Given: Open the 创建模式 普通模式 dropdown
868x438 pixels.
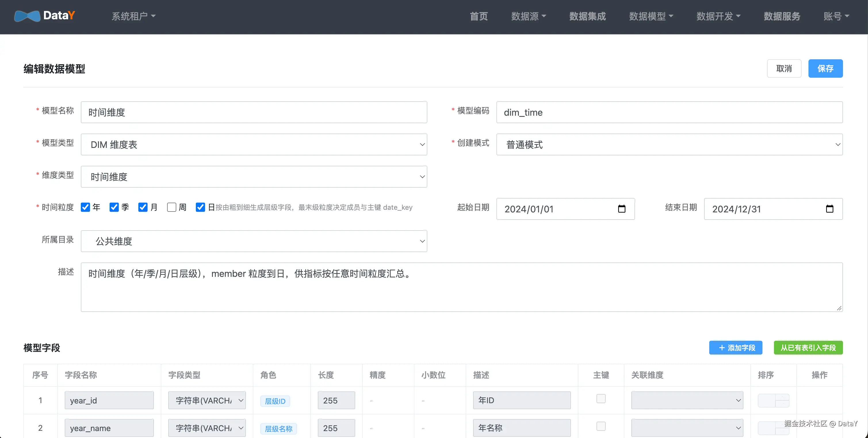Looking at the screenshot, I should pyautogui.click(x=669, y=145).
